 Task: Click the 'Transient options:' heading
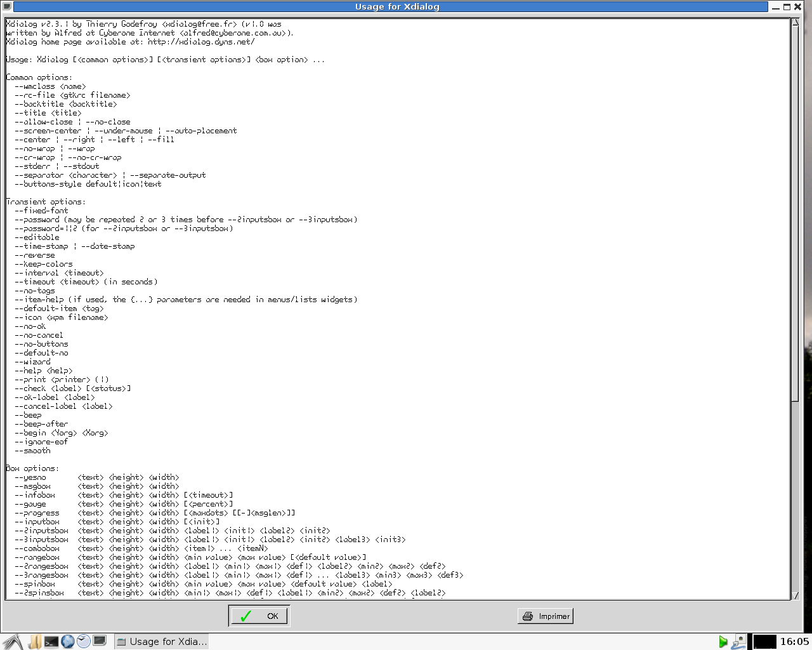tap(46, 202)
